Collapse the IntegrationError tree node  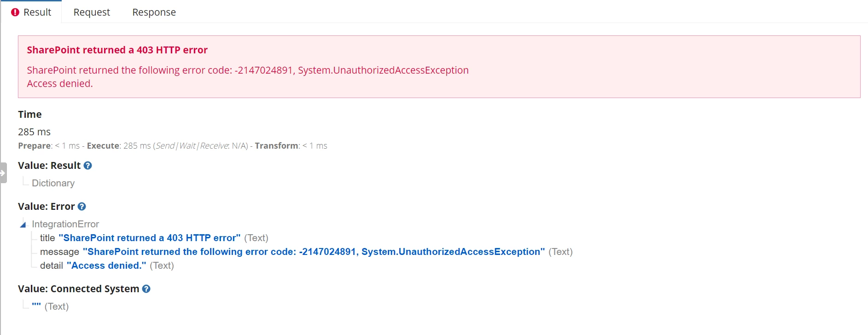[x=23, y=225]
